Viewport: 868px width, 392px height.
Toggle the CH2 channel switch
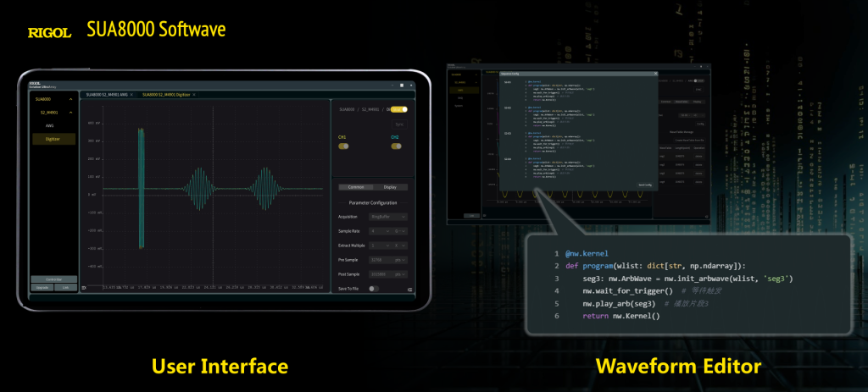(x=397, y=146)
